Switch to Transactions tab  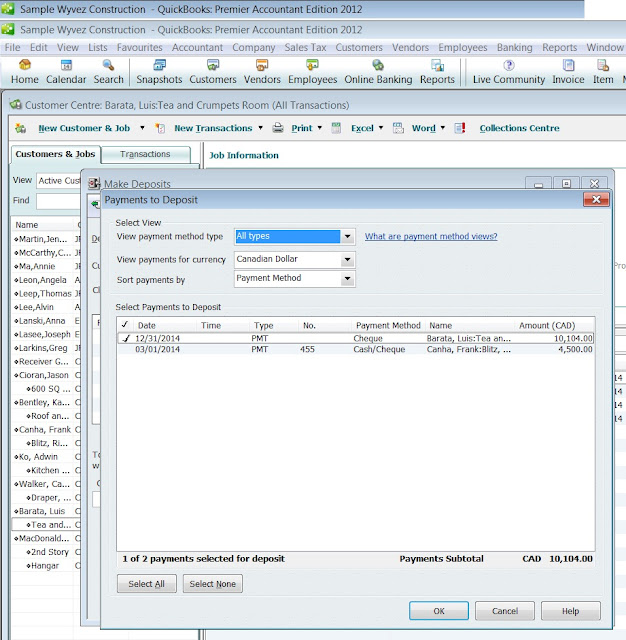[145, 154]
